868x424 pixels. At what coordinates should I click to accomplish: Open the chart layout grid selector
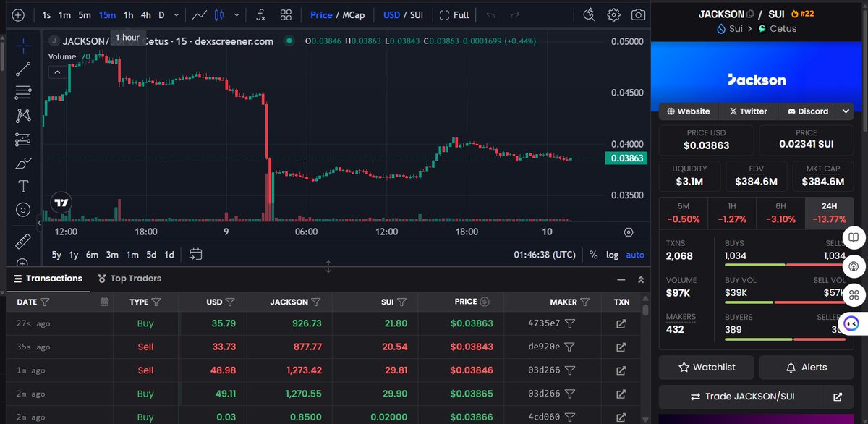click(x=286, y=14)
